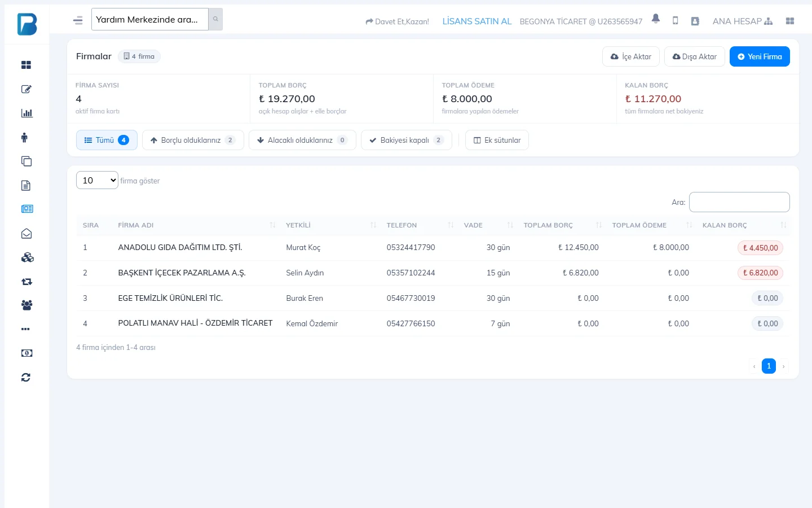812x508 pixels.
Task: Select the Borçlu olduklarınız filter
Action: 193,140
